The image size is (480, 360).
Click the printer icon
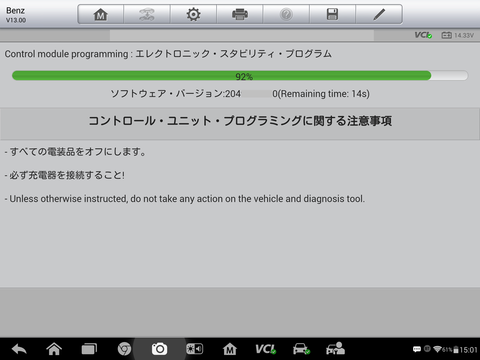click(x=240, y=14)
